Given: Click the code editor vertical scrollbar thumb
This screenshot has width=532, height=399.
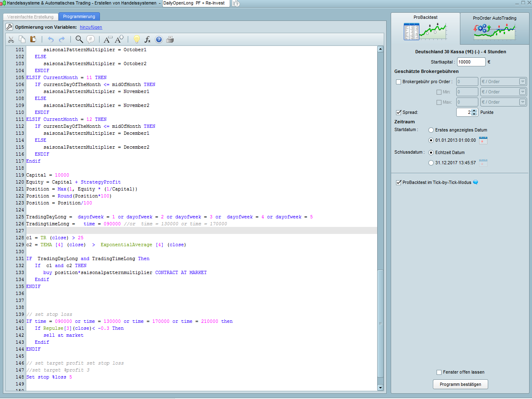Looking at the screenshot, I should point(380,324).
